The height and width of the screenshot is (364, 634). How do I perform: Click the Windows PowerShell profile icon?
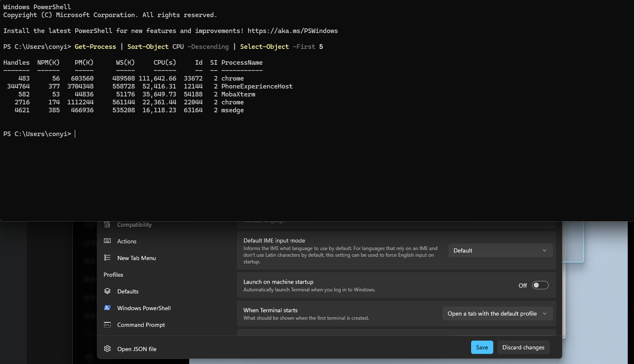click(x=107, y=308)
